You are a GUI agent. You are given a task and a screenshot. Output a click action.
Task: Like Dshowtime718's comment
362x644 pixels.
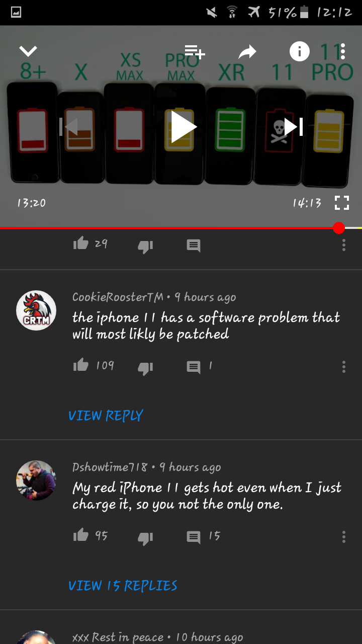click(81, 535)
